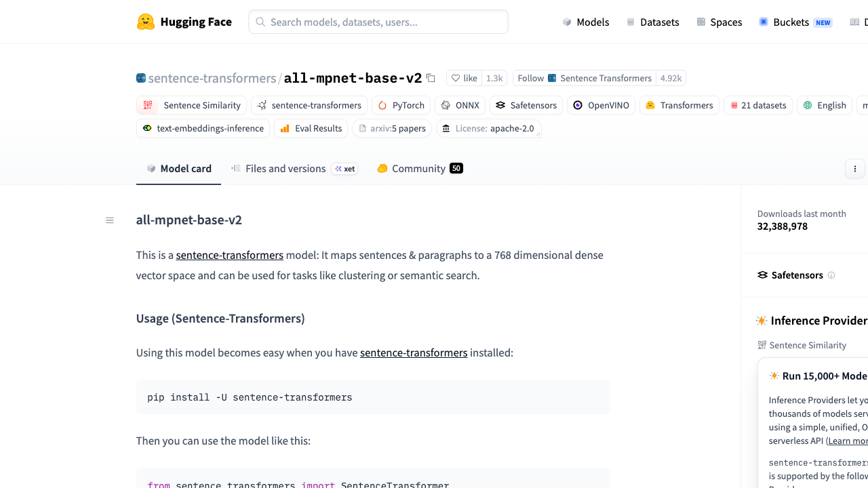Switch to the Community tab

pyautogui.click(x=419, y=168)
